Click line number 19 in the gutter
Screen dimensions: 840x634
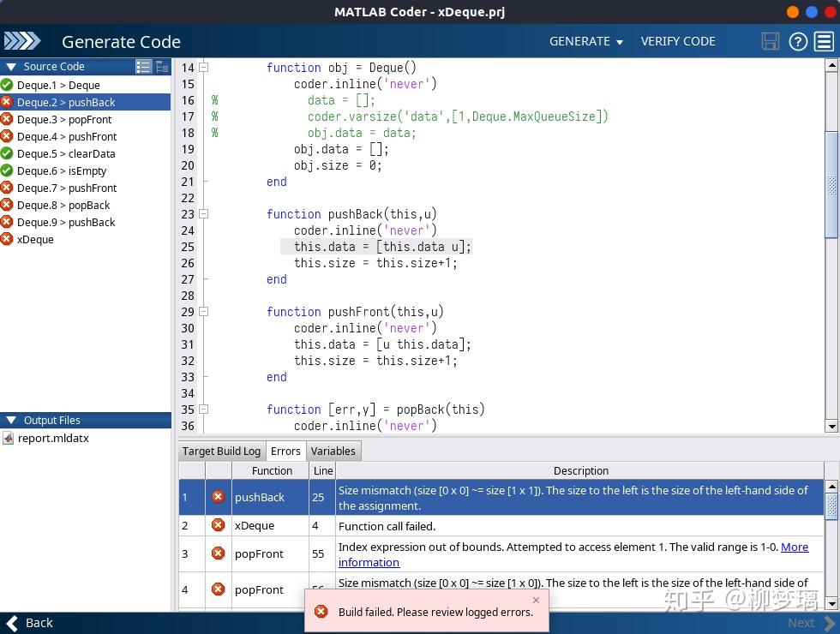188,149
